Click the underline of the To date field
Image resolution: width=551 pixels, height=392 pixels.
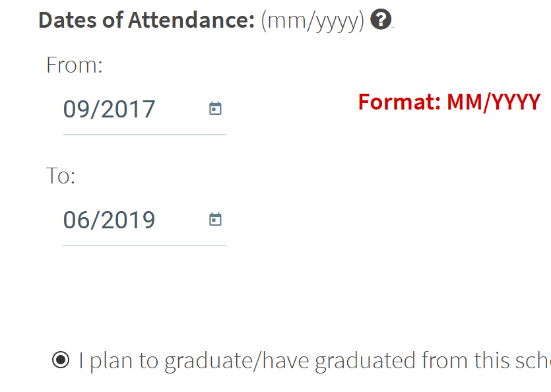click(145, 245)
